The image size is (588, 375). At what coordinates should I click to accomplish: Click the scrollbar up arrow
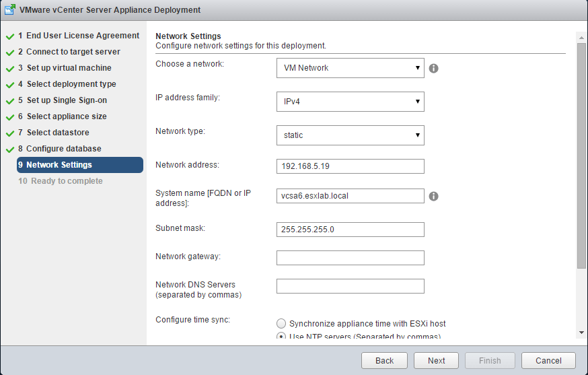click(581, 38)
